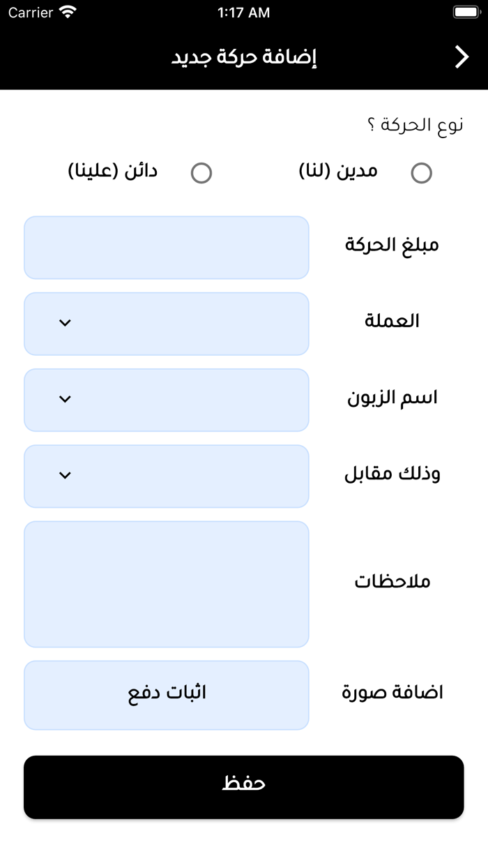The height and width of the screenshot is (868, 488).
Task: Tap the Wi-Fi icon in status bar
Action: [67, 12]
